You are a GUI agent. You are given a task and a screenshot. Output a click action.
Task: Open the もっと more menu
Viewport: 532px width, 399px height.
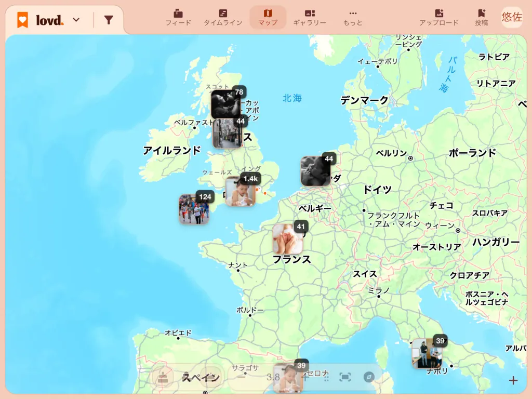click(353, 18)
